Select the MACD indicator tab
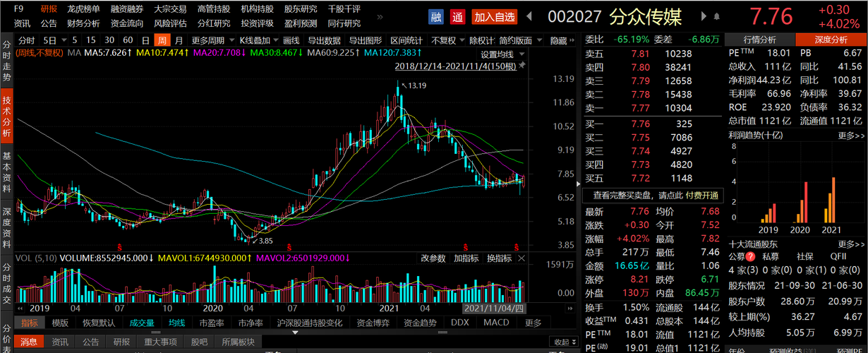 click(x=496, y=323)
